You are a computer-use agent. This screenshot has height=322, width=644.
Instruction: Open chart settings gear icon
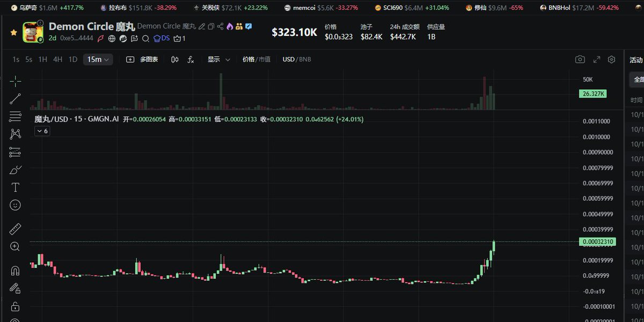click(x=611, y=60)
